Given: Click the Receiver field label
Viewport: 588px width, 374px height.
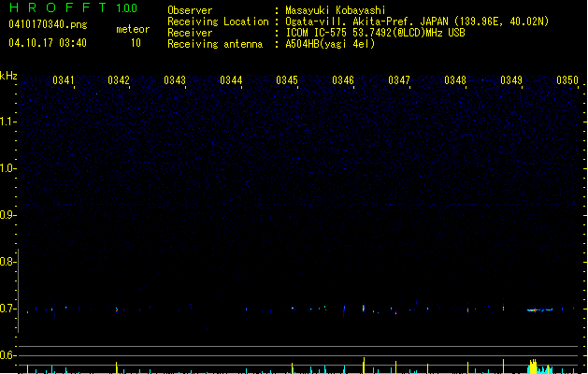Looking at the screenshot, I should (x=190, y=33).
